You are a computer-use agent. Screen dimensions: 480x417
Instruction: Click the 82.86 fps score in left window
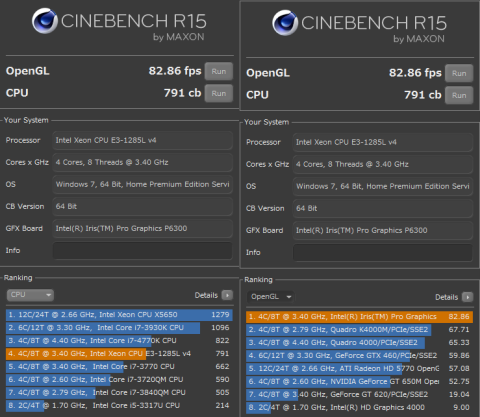(175, 71)
